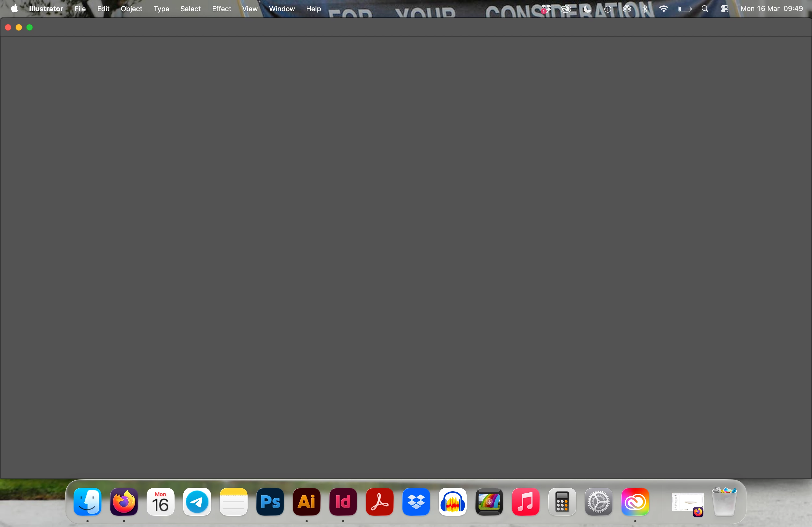
Task: Click the InDesign icon in the dock
Action: [343, 502]
